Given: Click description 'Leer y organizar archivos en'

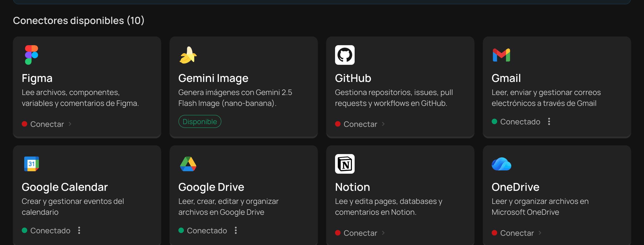Looking at the screenshot, I should tap(540, 201).
